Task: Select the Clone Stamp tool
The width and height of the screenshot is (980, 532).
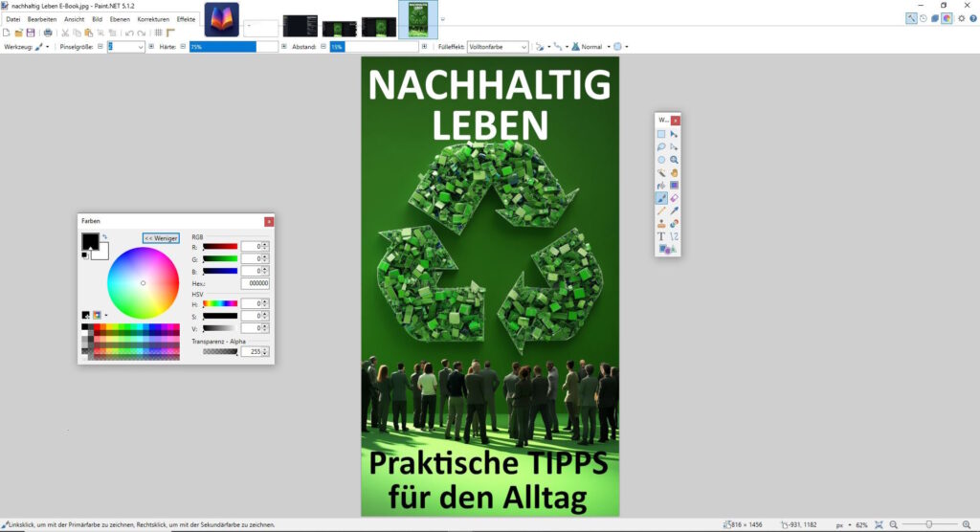Action: tap(661, 224)
